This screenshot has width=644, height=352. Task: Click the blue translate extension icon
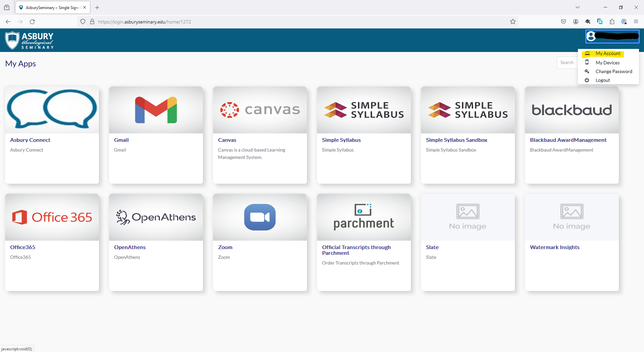click(x=600, y=22)
